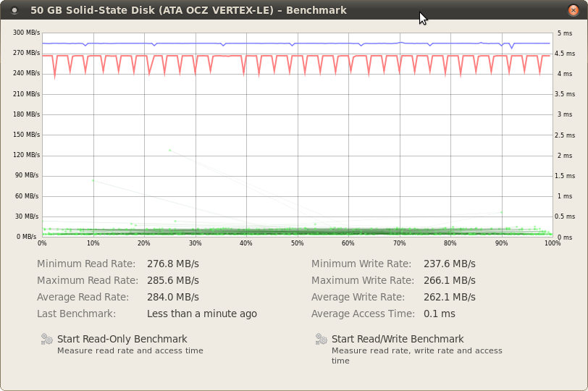
Task: Click the 50% marker on the graph axis
Action: point(297,243)
